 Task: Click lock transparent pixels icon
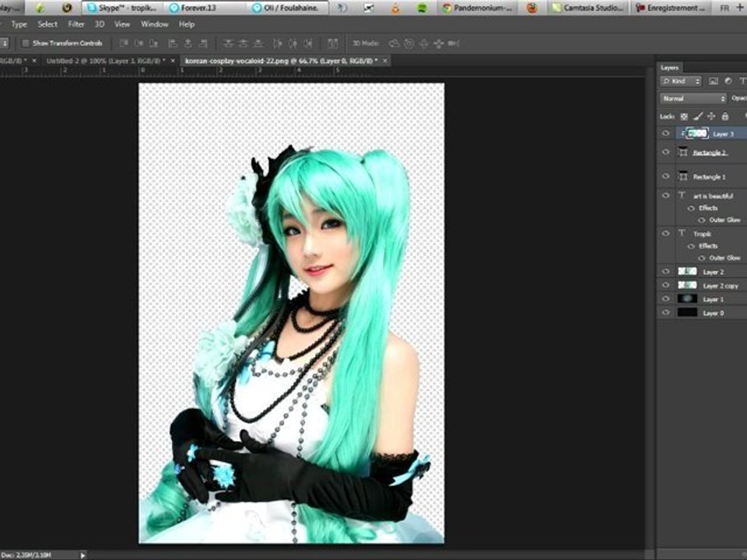(x=684, y=117)
